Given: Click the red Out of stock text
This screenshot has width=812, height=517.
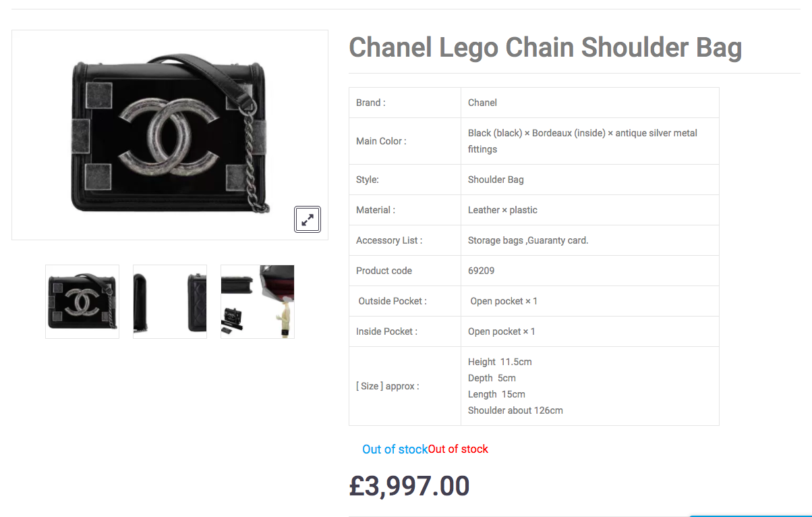Looking at the screenshot, I should coord(458,450).
